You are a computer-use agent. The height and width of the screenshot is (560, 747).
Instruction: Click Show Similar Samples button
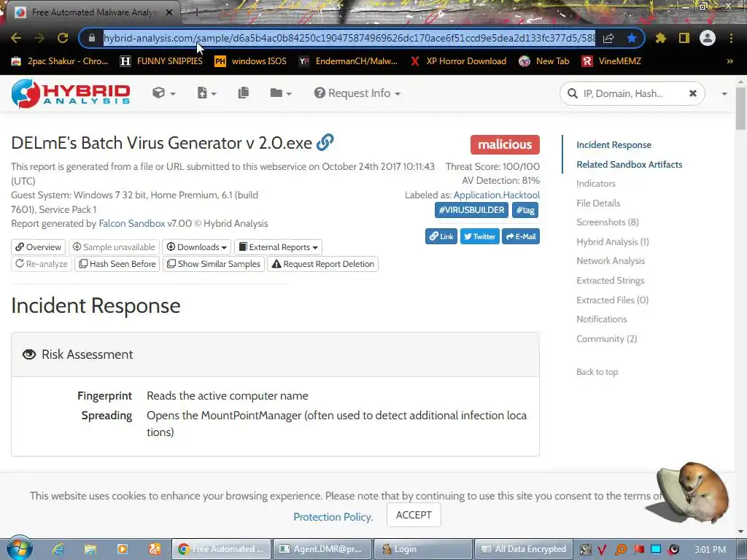[x=214, y=264]
